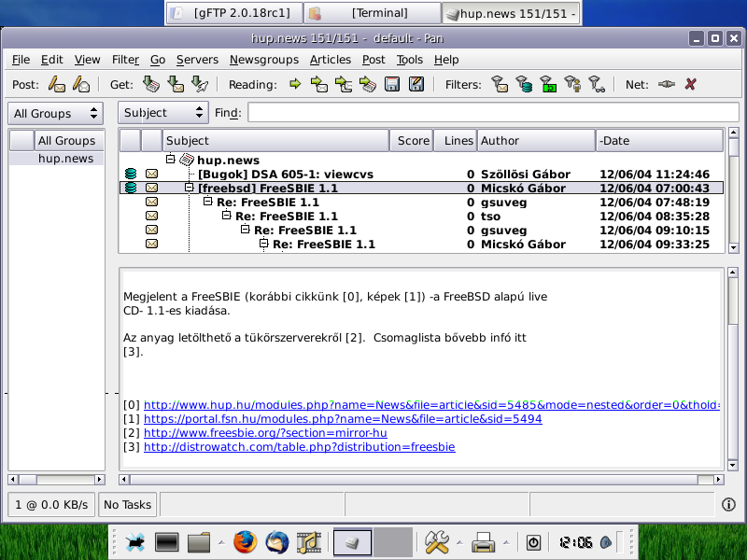Click the header list vertical scrollbar thumb
Viewport: 747px width, 560px height.
pos(733,147)
